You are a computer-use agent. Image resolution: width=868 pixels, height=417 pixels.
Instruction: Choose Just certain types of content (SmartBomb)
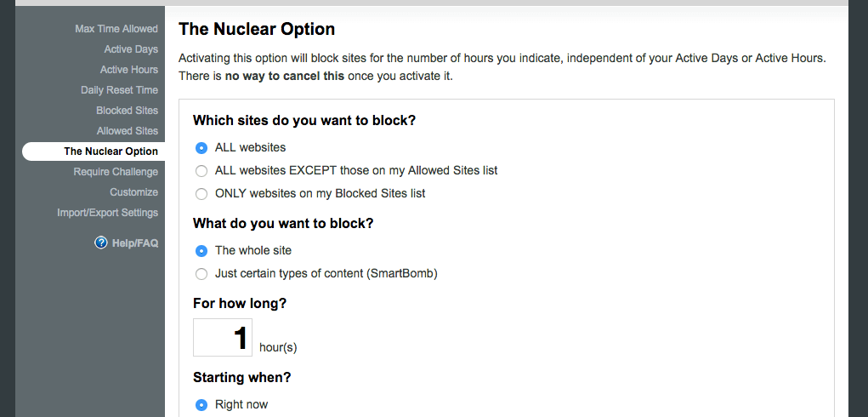click(x=201, y=273)
